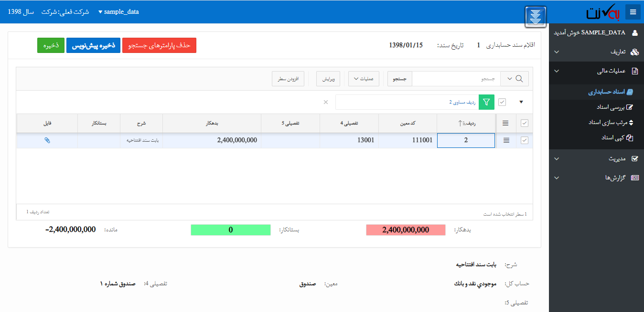Click the ردیف cell showing 2

click(466, 140)
